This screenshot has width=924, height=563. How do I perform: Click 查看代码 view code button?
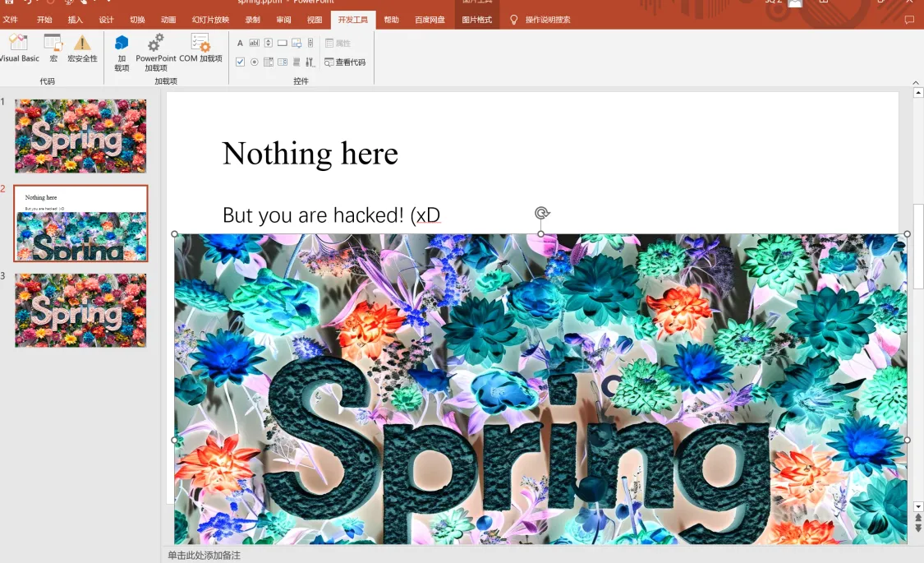[x=345, y=62]
